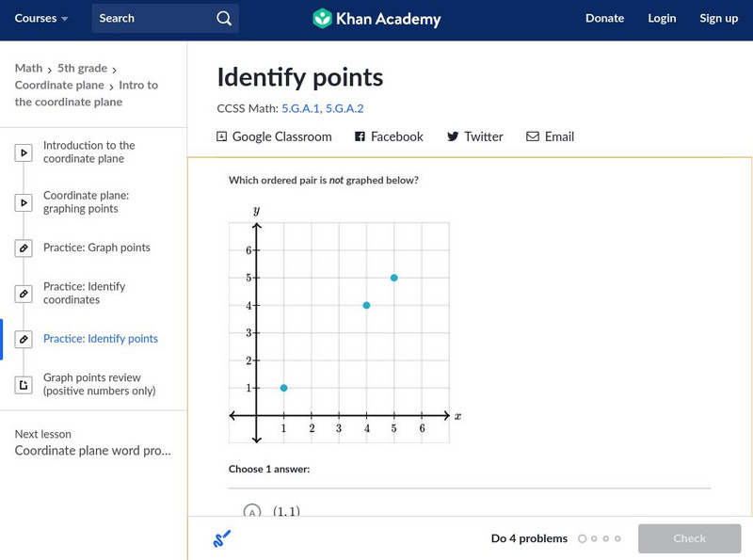Play the Coordinate plane: graphing points video

point(24,202)
